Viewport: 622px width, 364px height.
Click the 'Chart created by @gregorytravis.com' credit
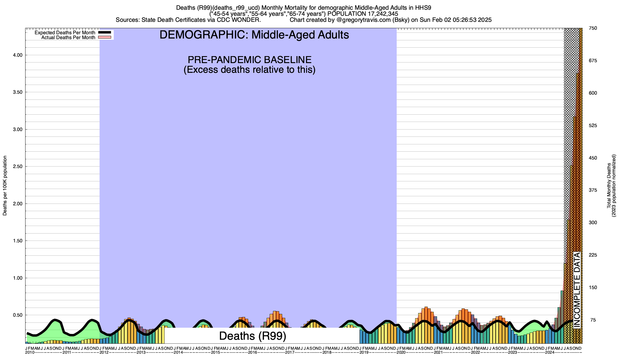pos(391,20)
